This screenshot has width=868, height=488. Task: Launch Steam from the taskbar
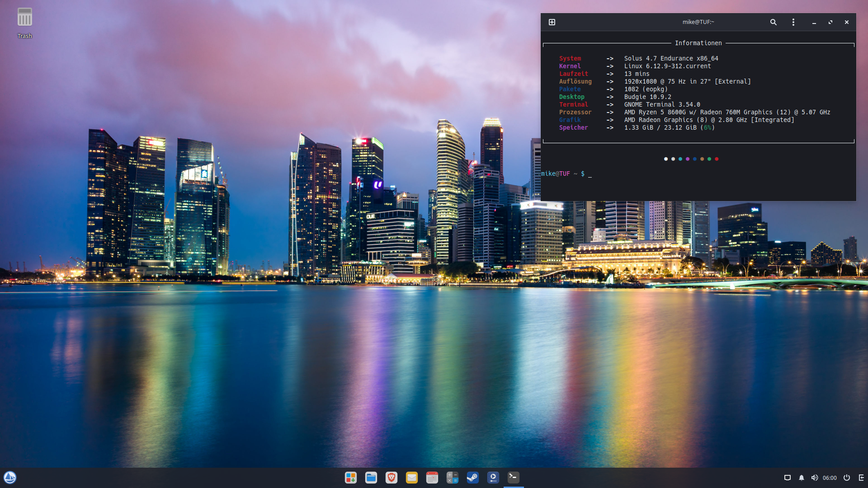473,478
